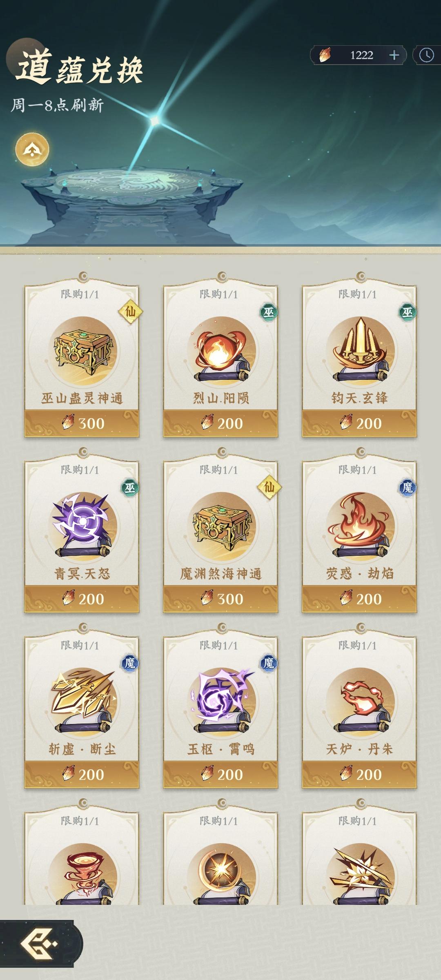Tap the 巫 badge on 烈山.阳陨 card
This screenshot has height=980, width=441.
268,312
